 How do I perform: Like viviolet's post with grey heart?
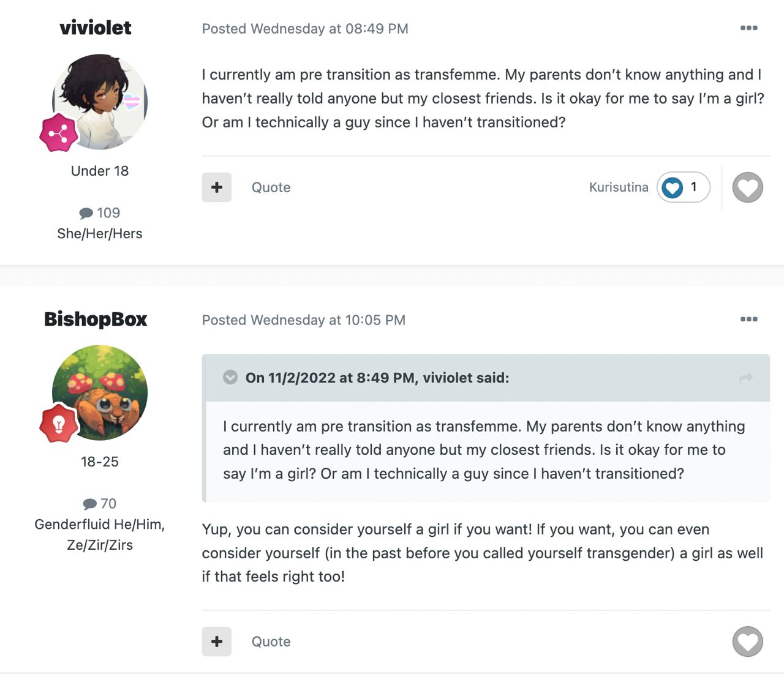[x=748, y=187]
